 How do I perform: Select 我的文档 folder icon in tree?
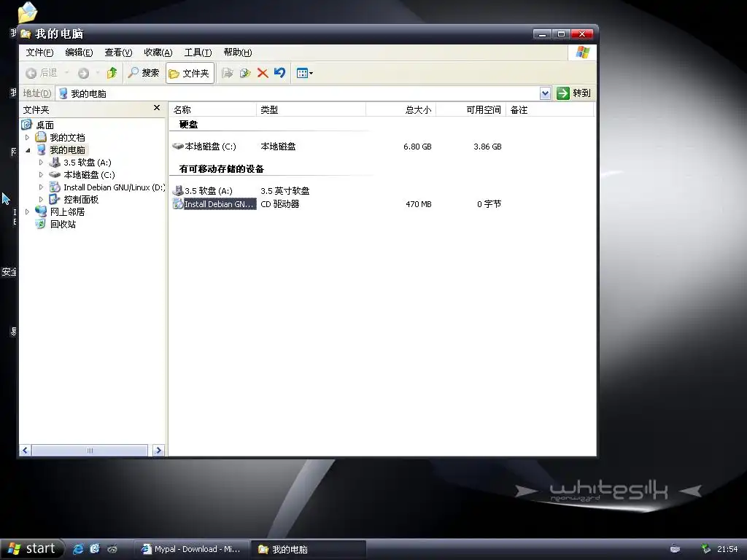(x=41, y=137)
